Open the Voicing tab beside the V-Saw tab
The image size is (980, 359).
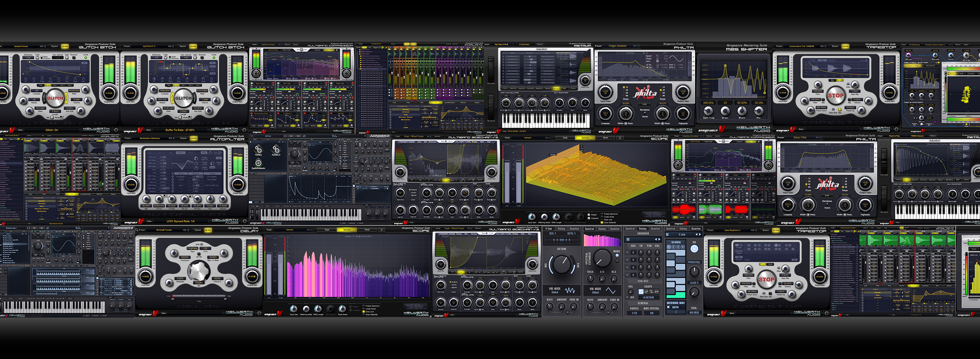561,229
